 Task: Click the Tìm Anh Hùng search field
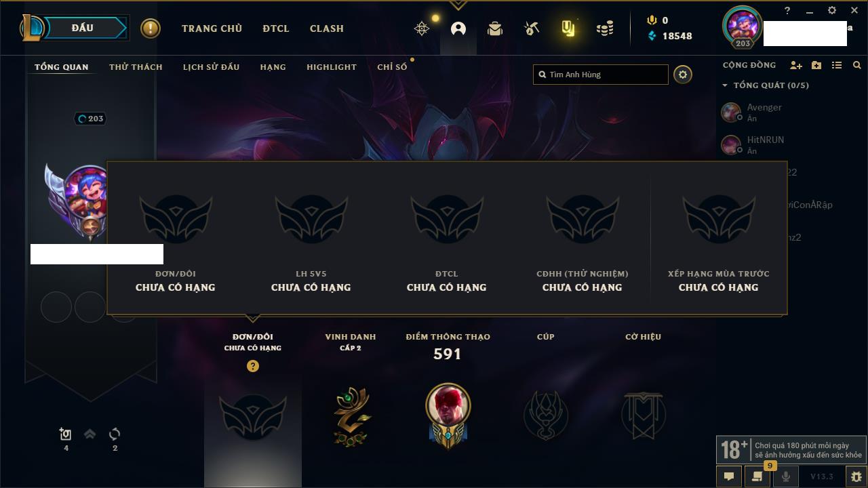601,75
